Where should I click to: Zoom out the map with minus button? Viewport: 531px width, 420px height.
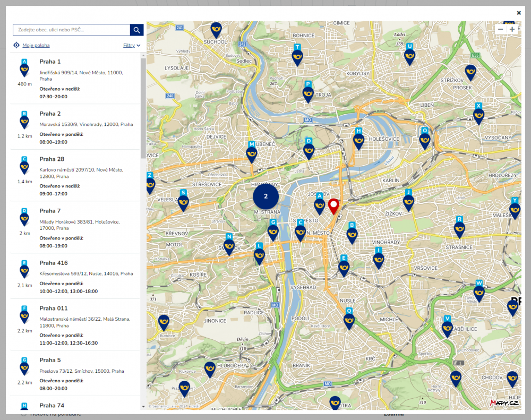(x=501, y=29)
